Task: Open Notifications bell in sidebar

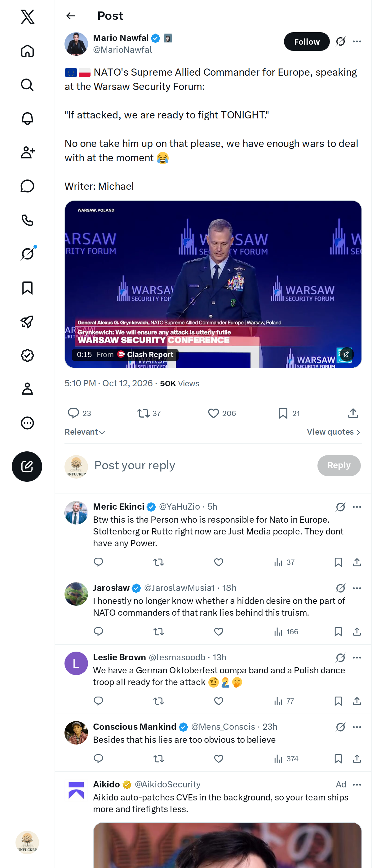Action: click(x=27, y=119)
